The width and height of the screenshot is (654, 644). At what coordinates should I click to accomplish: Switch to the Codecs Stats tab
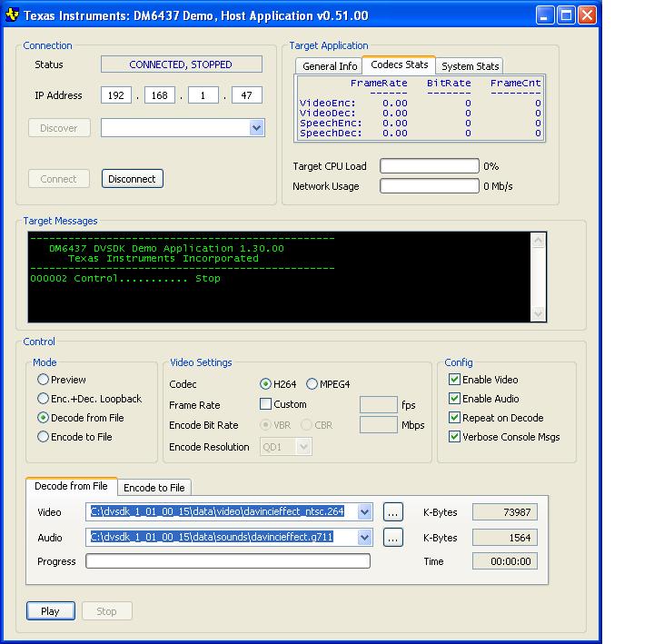pyautogui.click(x=399, y=64)
